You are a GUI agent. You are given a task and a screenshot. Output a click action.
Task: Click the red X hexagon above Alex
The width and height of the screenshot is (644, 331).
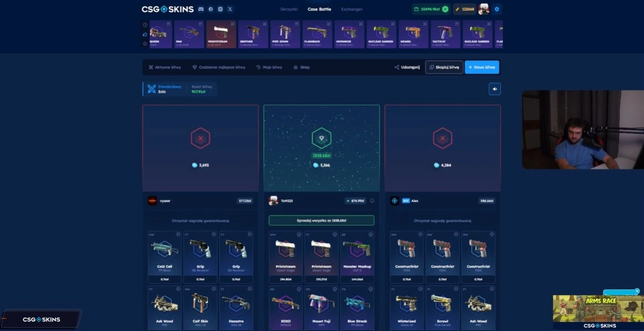(x=442, y=138)
